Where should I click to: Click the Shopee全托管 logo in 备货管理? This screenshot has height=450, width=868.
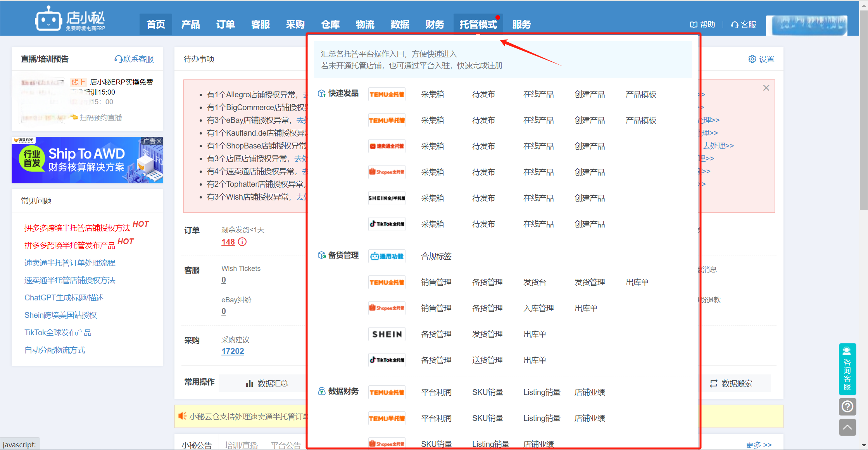click(x=387, y=308)
